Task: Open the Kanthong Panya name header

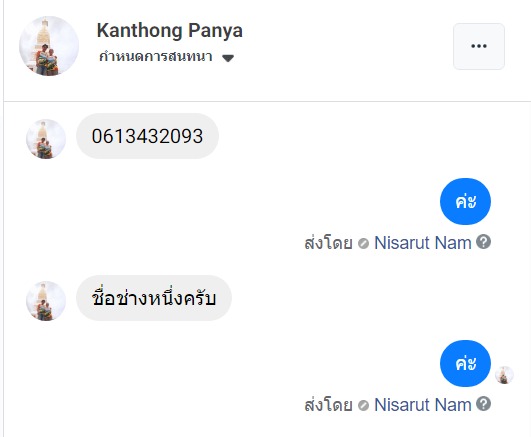Action: point(170,30)
